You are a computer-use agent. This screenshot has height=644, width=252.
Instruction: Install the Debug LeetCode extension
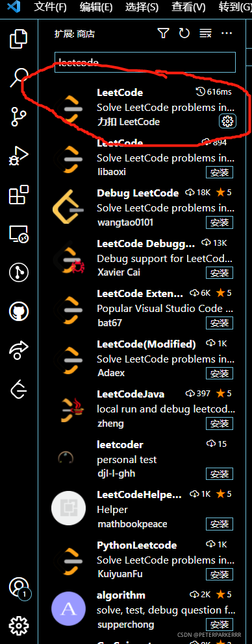point(220,222)
